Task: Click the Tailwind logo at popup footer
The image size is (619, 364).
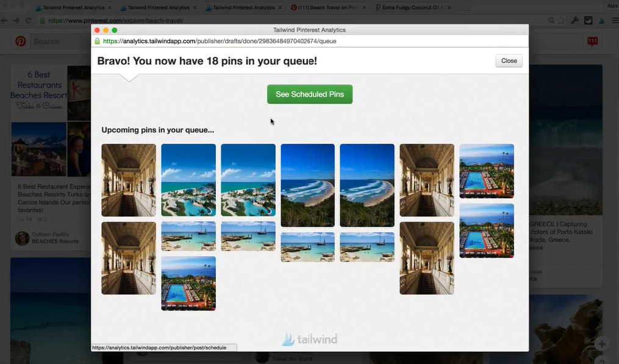Action: coord(310,339)
